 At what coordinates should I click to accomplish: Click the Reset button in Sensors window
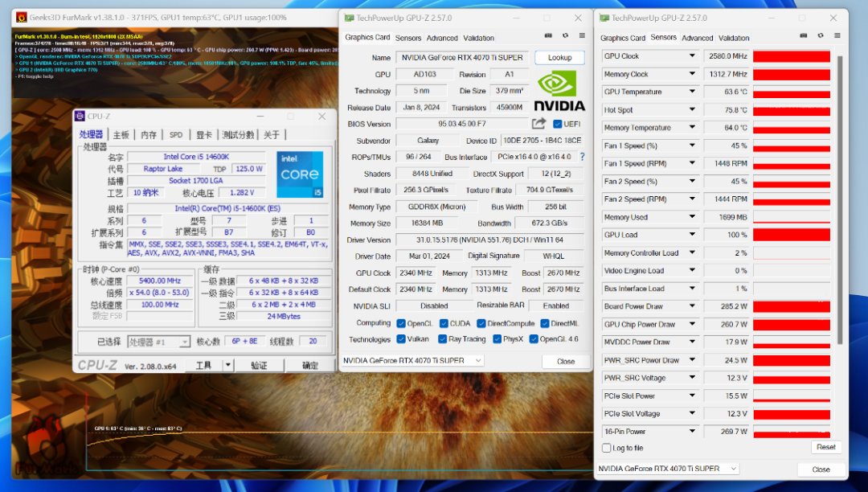coord(825,447)
